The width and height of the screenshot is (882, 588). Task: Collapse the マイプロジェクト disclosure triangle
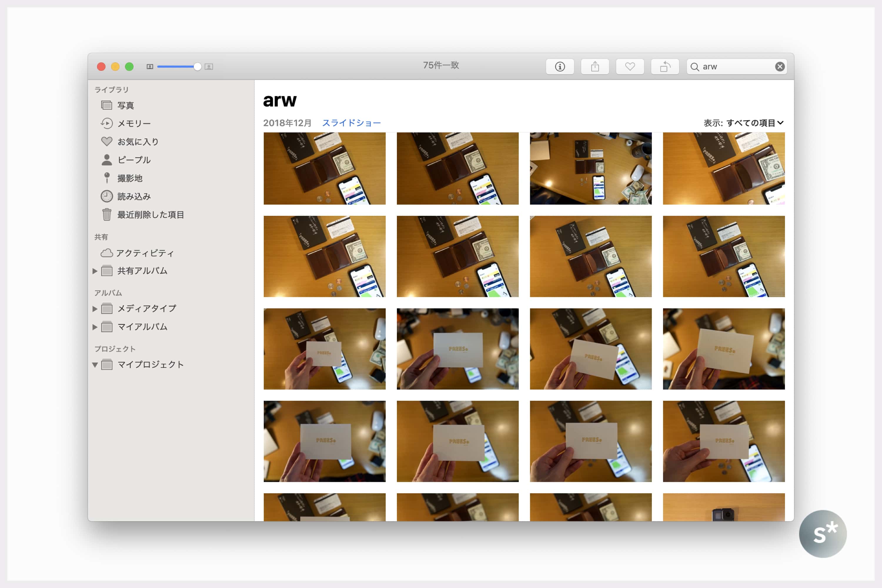(95, 365)
